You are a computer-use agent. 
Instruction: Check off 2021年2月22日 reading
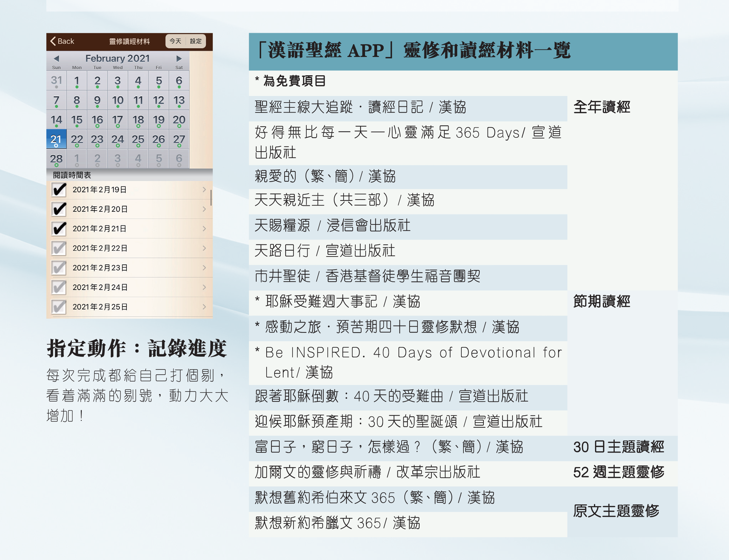coord(59,248)
